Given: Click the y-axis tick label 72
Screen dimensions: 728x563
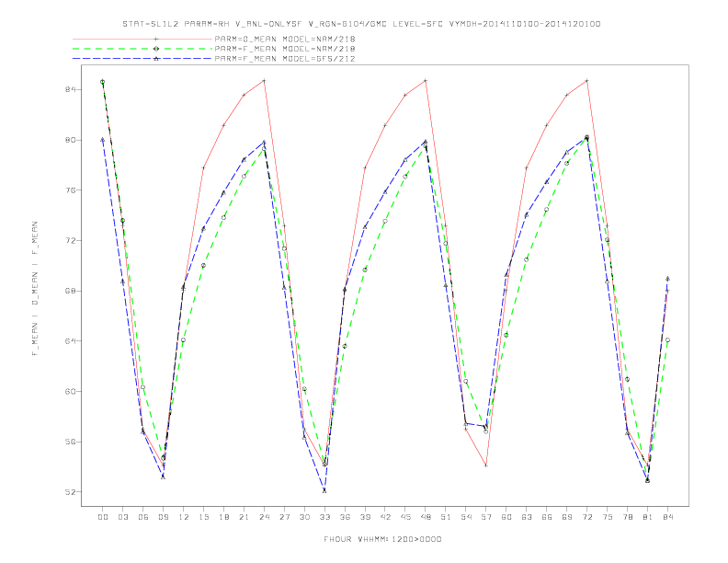Looking at the screenshot, I should [70, 241].
